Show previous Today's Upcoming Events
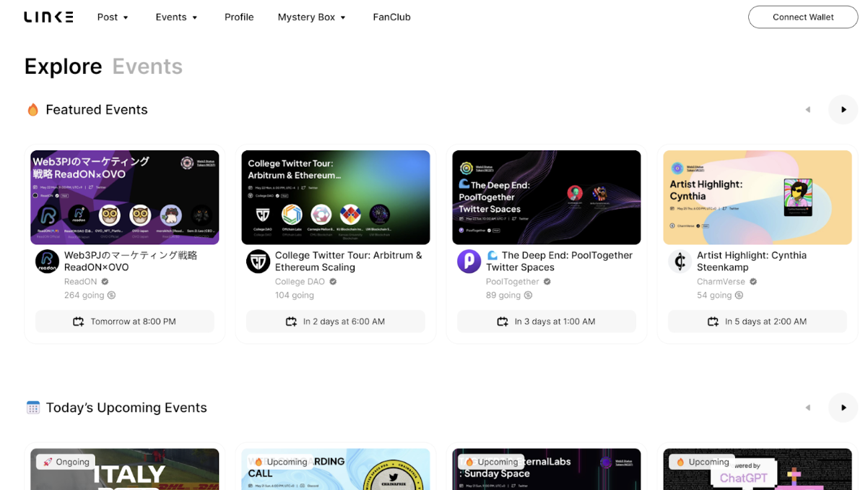Screen dimensions: 868x490 808,408
